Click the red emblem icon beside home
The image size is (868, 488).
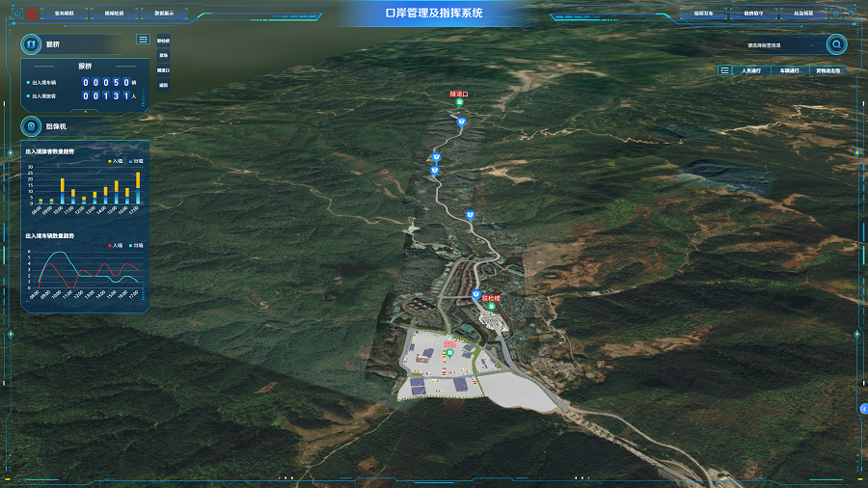point(33,14)
